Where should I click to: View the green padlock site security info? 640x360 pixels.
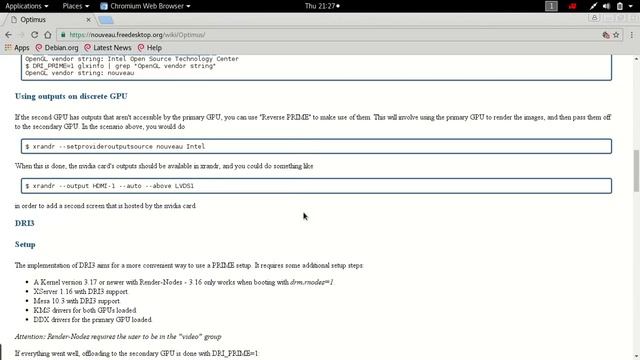pyautogui.click(x=63, y=35)
